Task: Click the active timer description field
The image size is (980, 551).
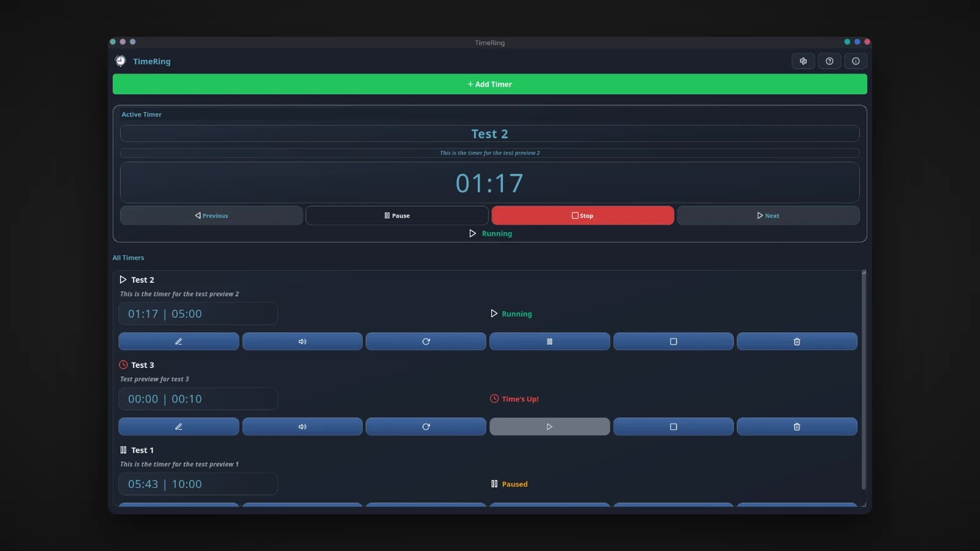Action: pyautogui.click(x=490, y=153)
